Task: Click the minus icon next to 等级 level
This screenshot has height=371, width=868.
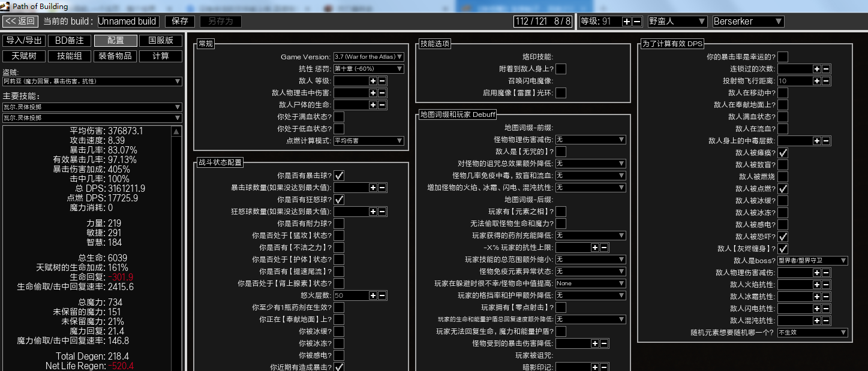Action: (636, 21)
